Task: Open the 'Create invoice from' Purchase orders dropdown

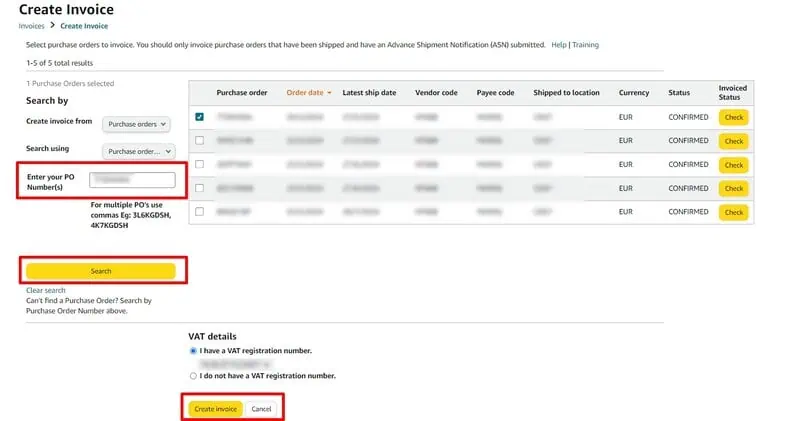Action: click(x=136, y=124)
